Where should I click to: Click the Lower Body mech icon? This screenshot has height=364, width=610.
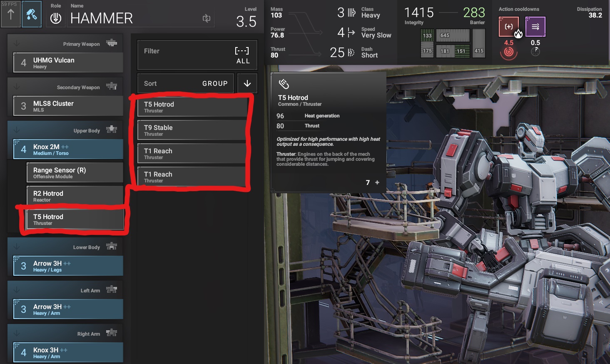[112, 246]
